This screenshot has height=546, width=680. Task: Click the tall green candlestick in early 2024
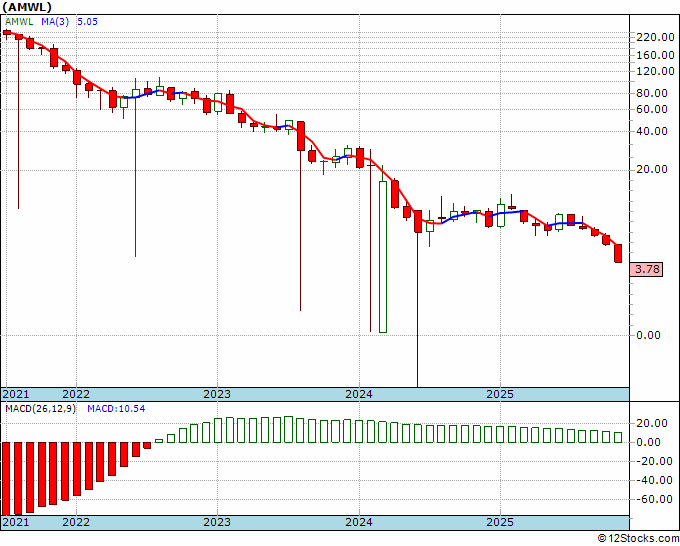coord(383,257)
